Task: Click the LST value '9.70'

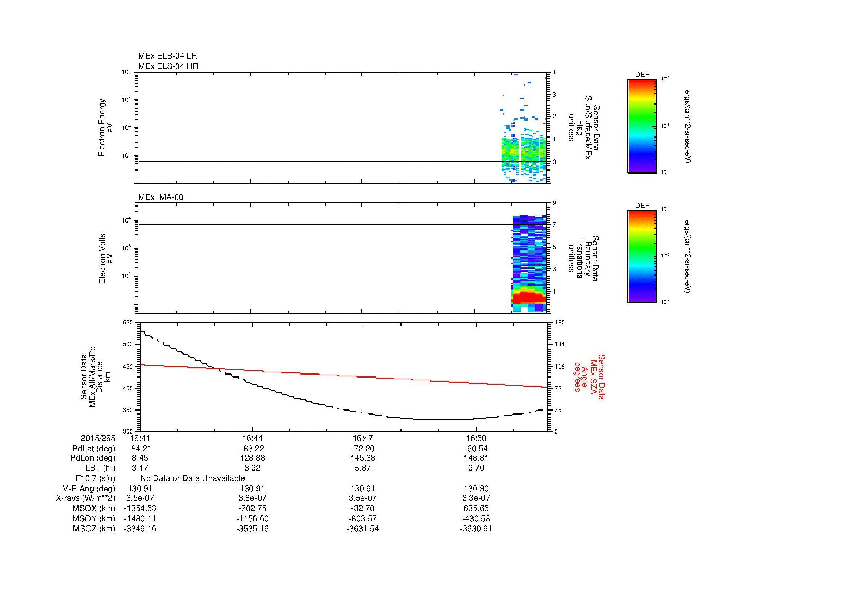Action: click(x=476, y=468)
